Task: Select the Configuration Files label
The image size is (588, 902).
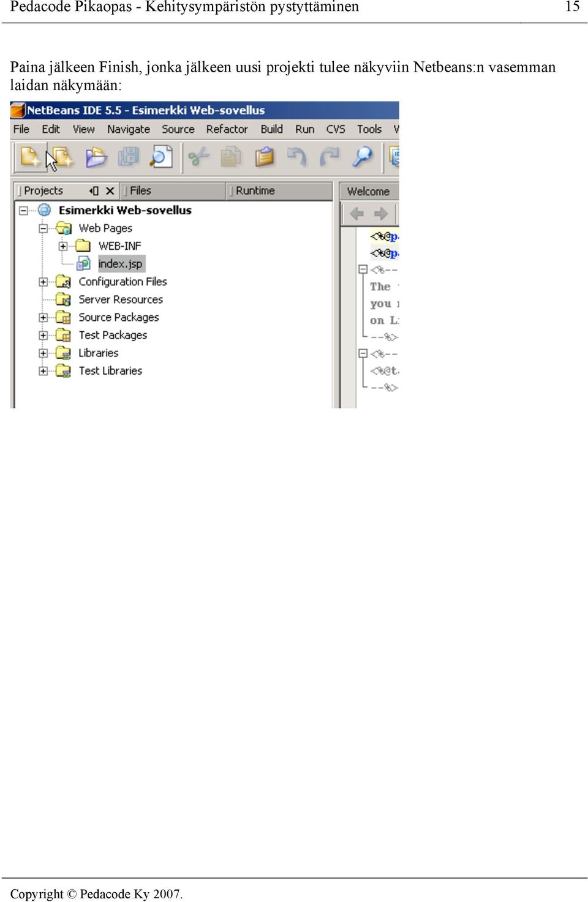Action: pyautogui.click(x=123, y=282)
